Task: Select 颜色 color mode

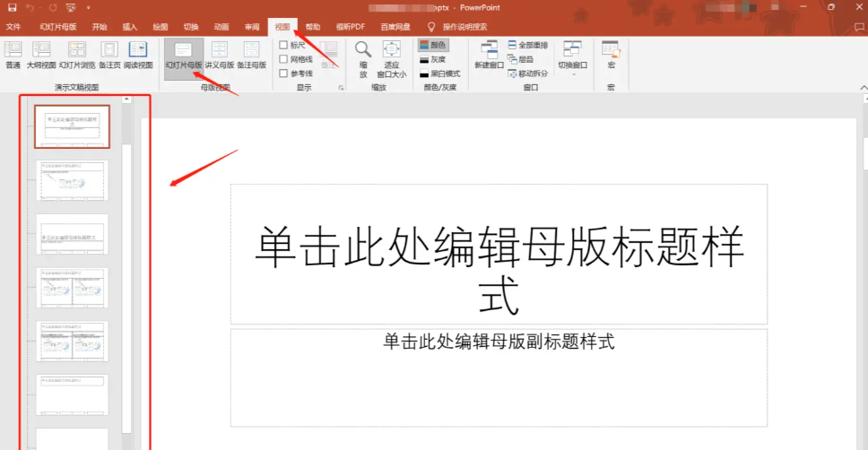Action: [x=433, y=45]
